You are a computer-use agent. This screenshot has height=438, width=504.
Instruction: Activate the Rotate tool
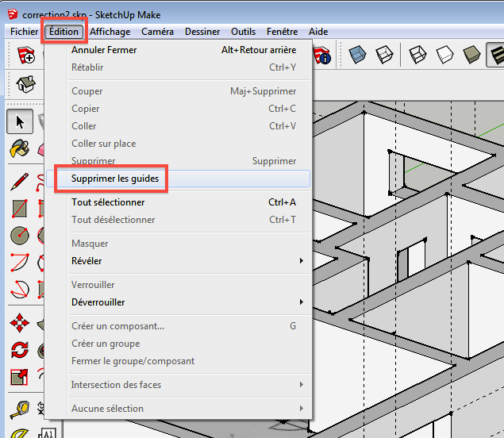point(20,350)
